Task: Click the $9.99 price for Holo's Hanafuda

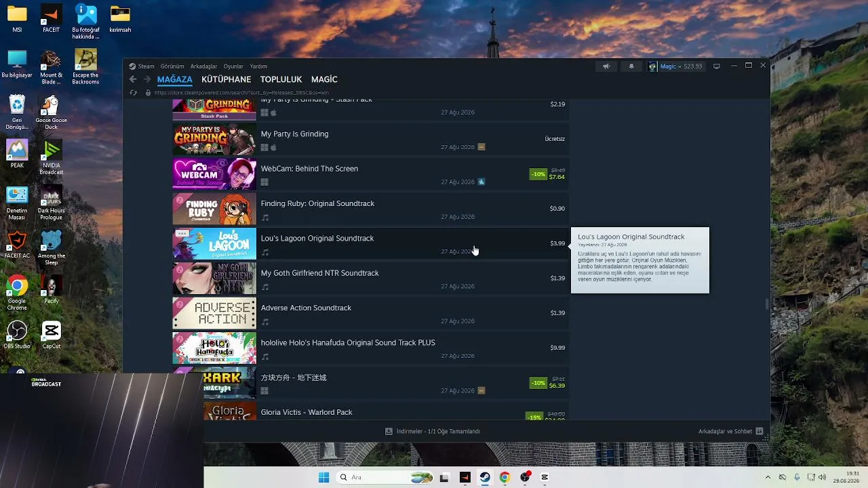Action: 557,348
